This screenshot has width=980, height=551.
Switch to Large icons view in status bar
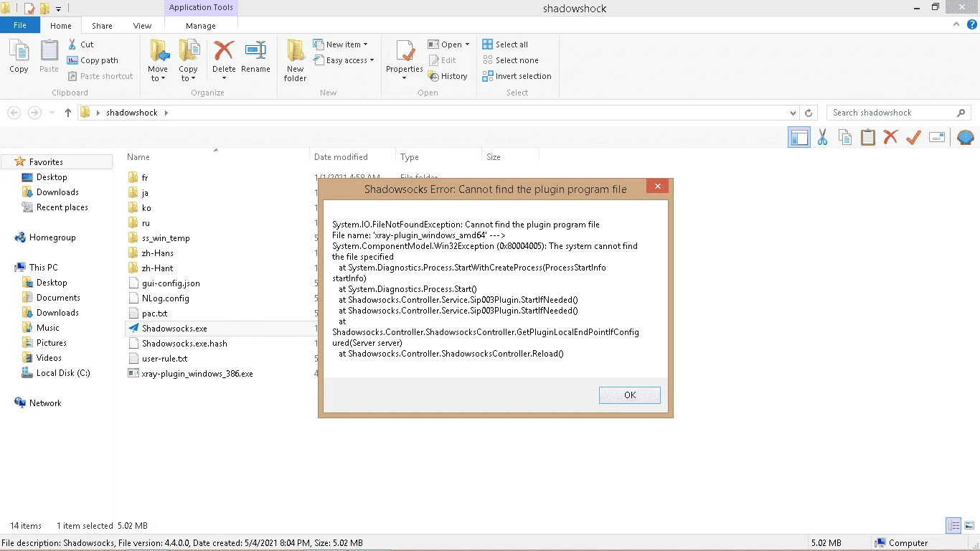969,526
